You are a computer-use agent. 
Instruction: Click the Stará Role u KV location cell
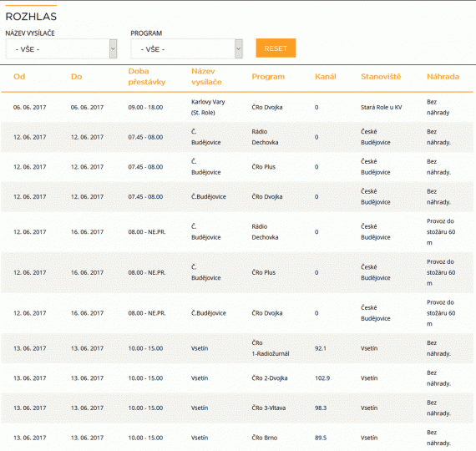pos(382,107)
